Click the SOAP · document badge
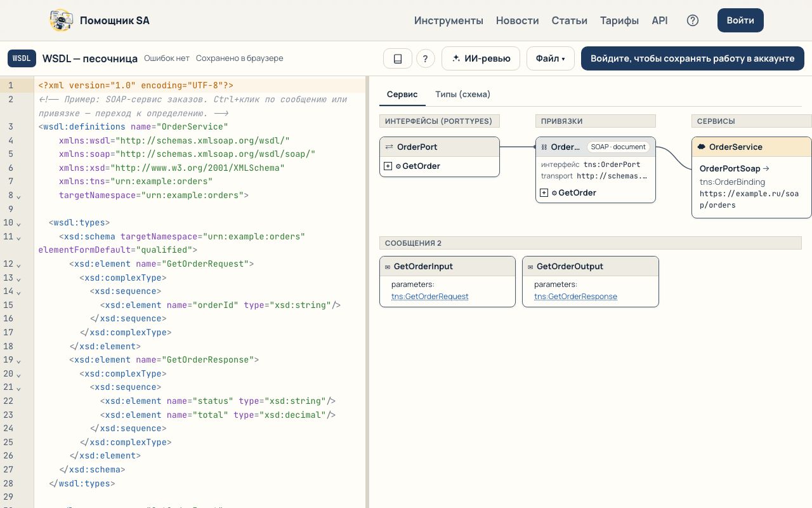Viewport: 812px width, 508px height. pos(619,147)
